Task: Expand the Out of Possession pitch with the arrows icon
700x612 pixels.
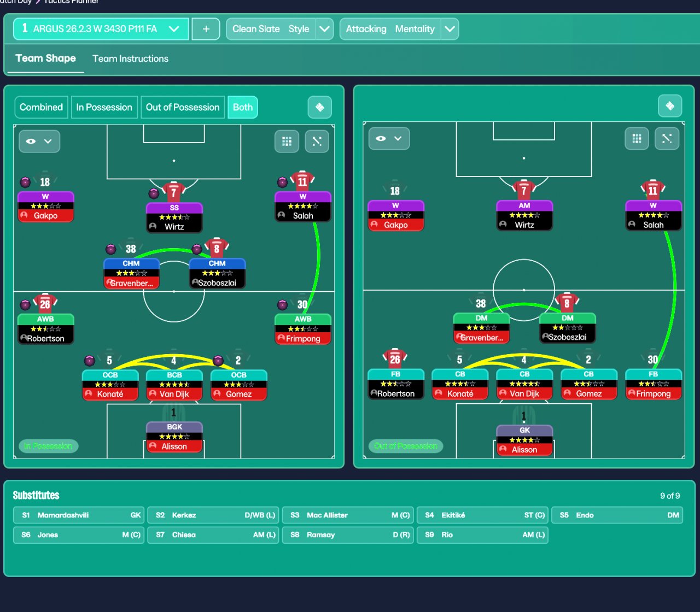Action: [x=667, y=138]
